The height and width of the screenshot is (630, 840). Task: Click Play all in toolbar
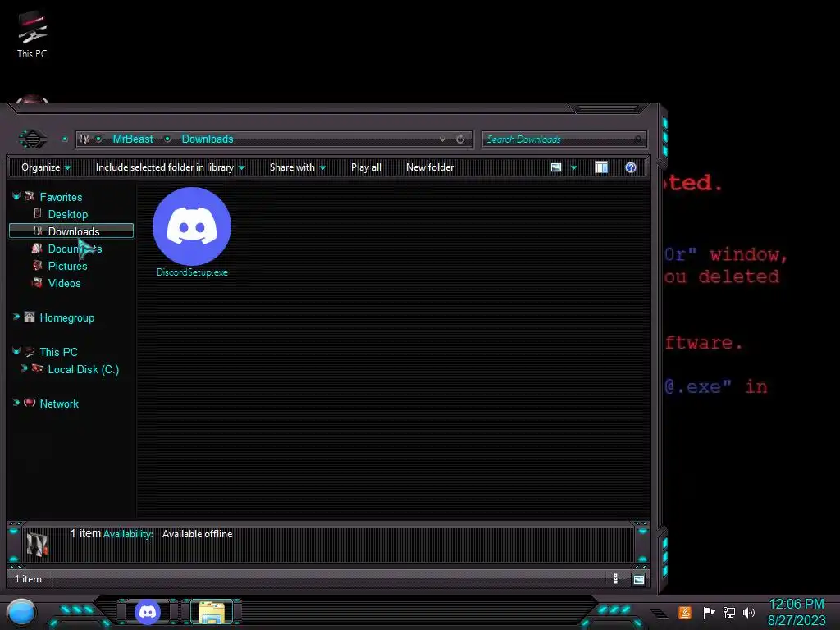tap(366, 167)
